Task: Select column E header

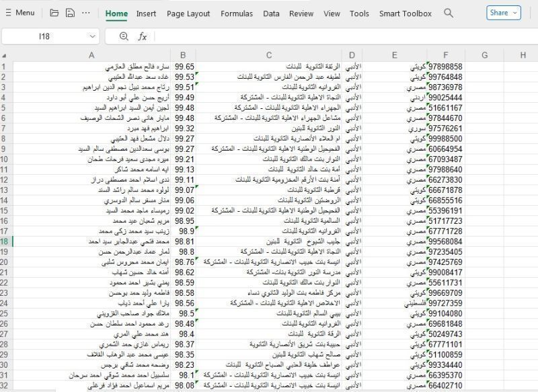Action: (x=394, y=55)
